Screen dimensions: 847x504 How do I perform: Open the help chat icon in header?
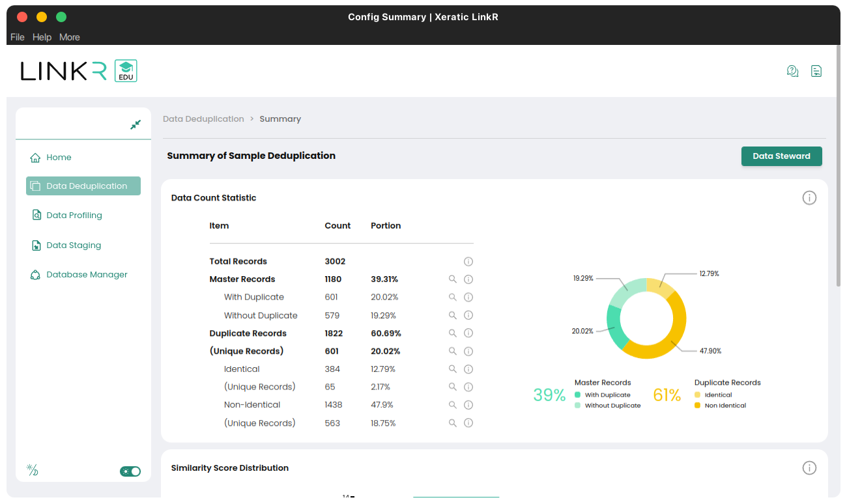click(792, 71)
